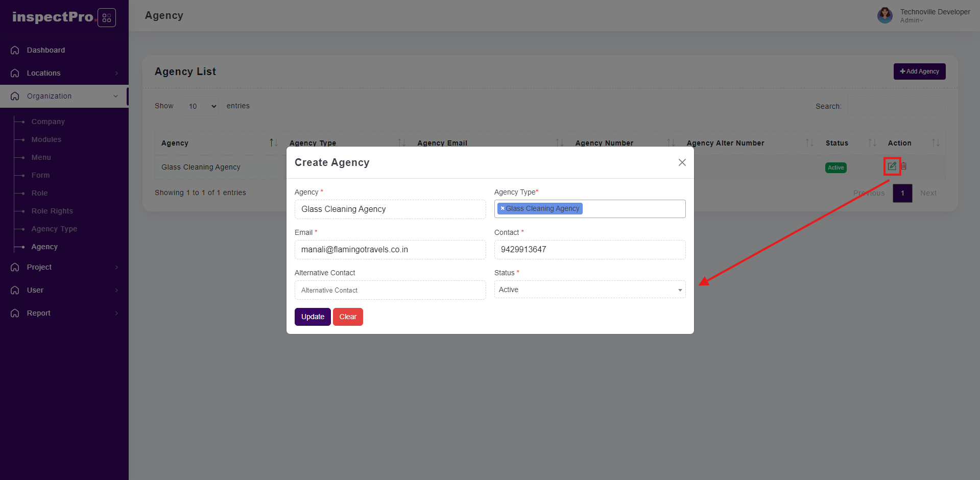Click the Dashboard home icon in sidebar
This screenshot has width=980, height=480.
pos(15,50)
